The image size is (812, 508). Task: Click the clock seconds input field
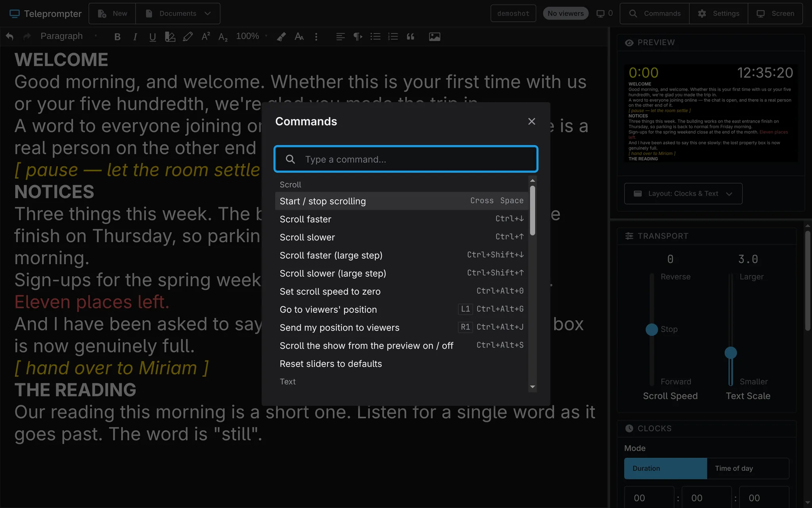[764, 497]
